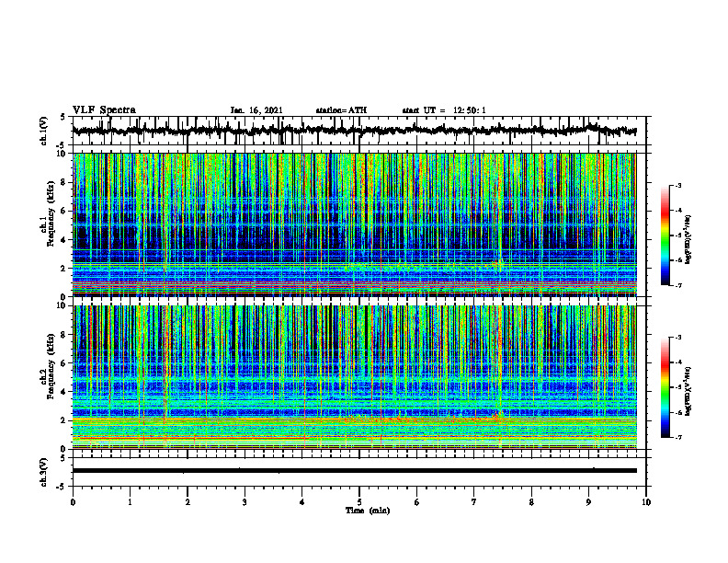Click time axis tick label "8"
728x563 pixels.
tap(531, 502)
